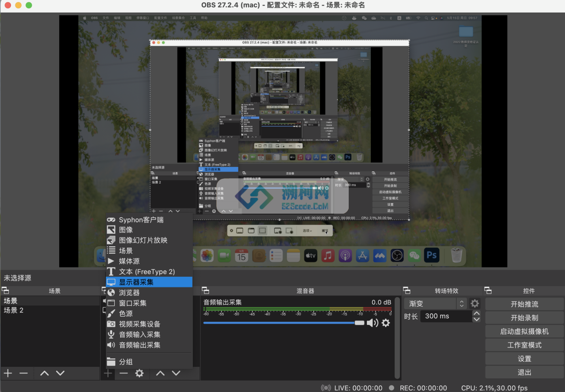Choose 窗口采集 from the source menu
The height and width of the screenshot is (392, 565).
coord(149,303)
